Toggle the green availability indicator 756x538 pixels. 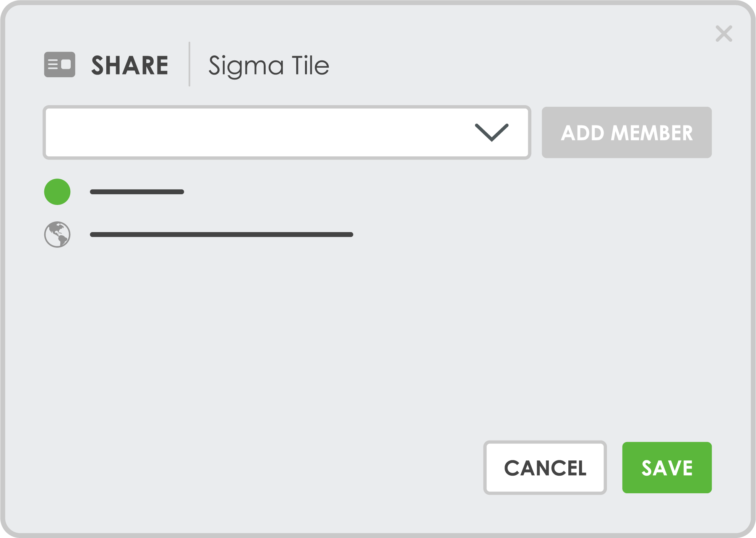[x=57, y=192]
